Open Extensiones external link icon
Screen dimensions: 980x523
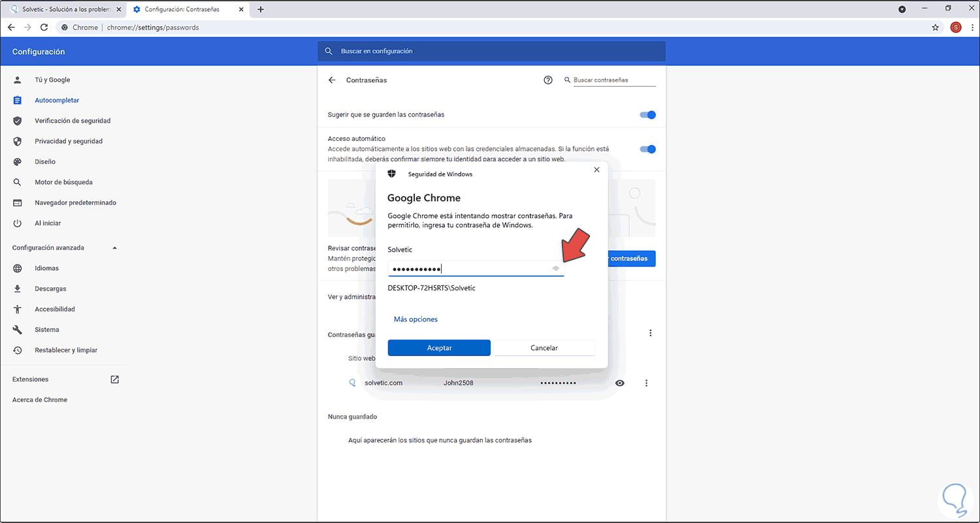[115, 379]
